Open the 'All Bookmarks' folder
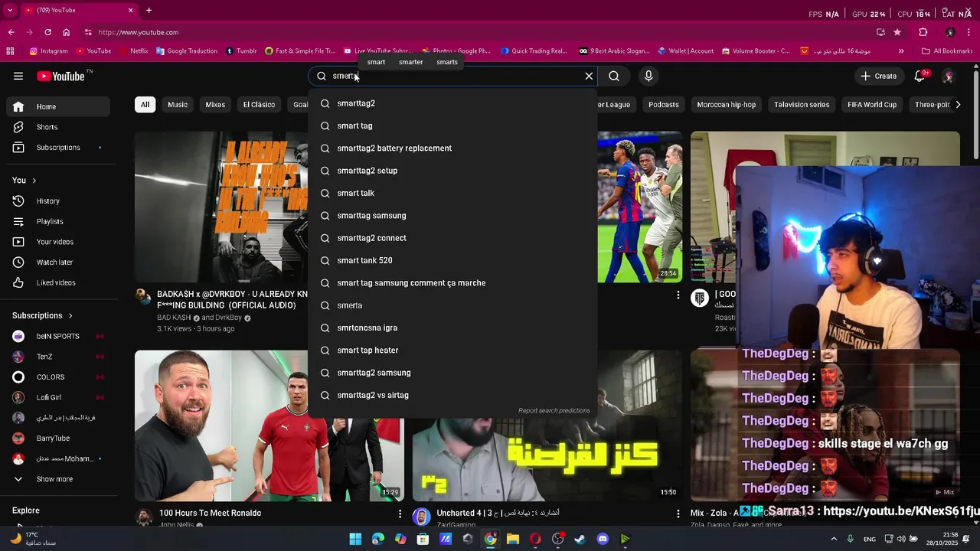The image size is (980, 551). (947, 51)
